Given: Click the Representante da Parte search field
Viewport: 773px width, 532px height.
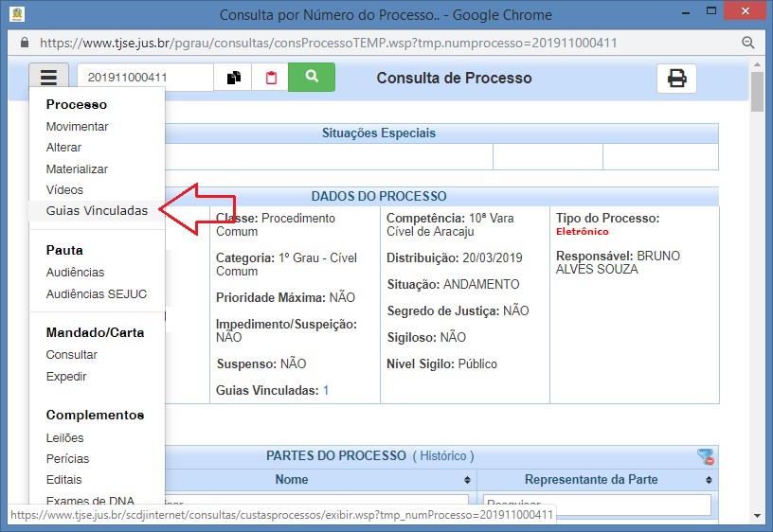Looking at the screenshot, I should [597, 505].
